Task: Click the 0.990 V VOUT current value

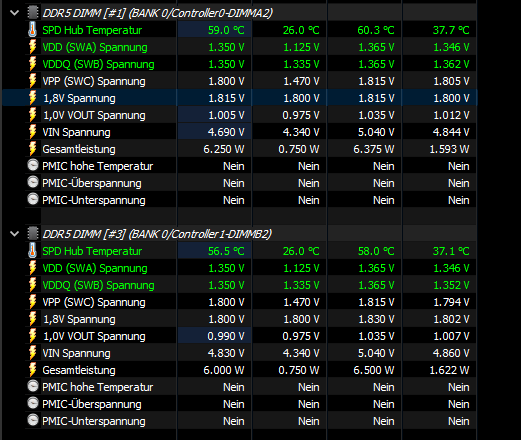Action: (x=226, y=336)
